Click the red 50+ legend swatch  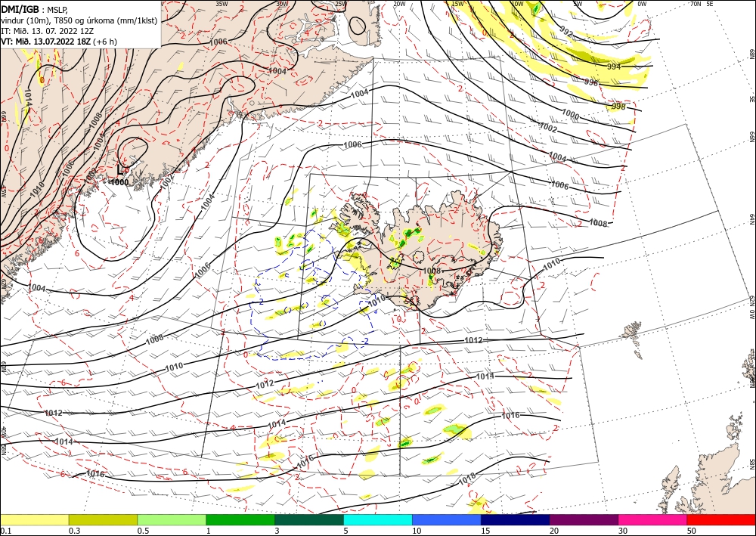coord(721,519)
